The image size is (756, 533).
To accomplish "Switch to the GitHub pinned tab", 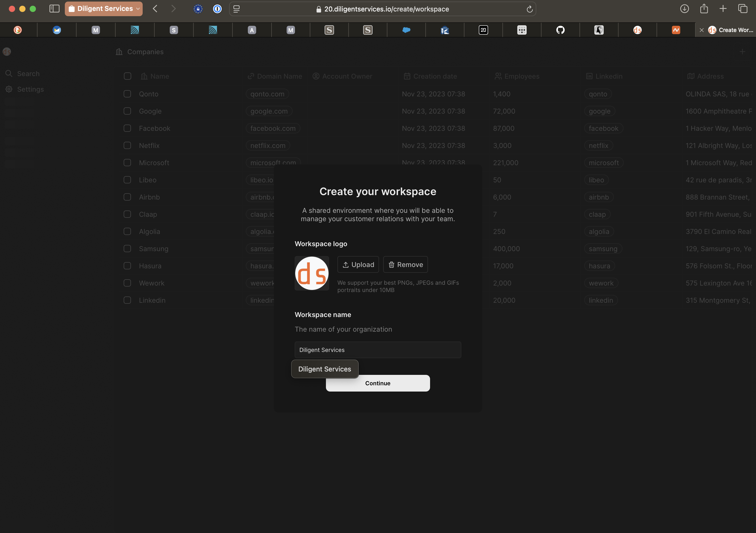I will point(560,30).
